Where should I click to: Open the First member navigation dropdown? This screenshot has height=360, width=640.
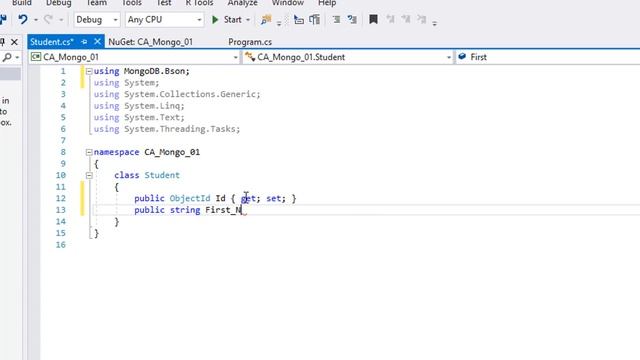547,57
